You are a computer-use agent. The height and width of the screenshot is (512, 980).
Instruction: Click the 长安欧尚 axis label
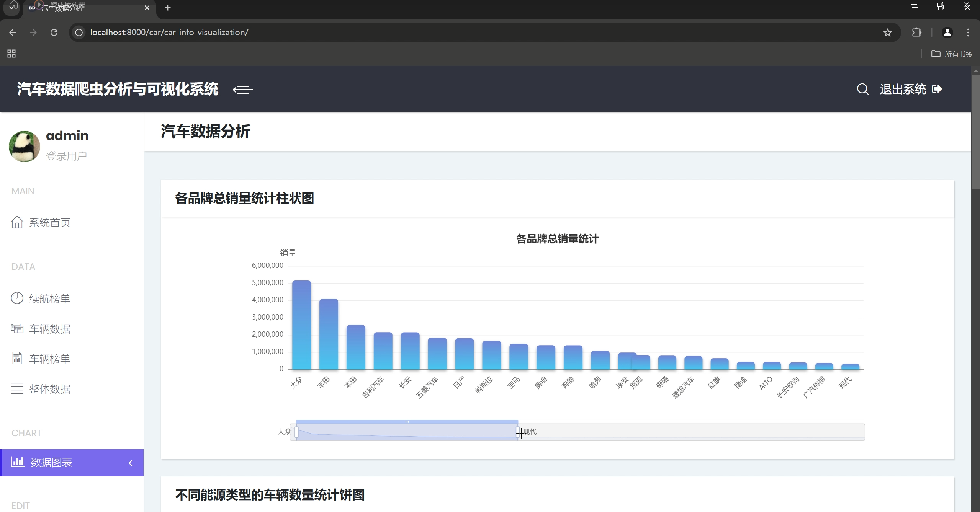(788, 387)
